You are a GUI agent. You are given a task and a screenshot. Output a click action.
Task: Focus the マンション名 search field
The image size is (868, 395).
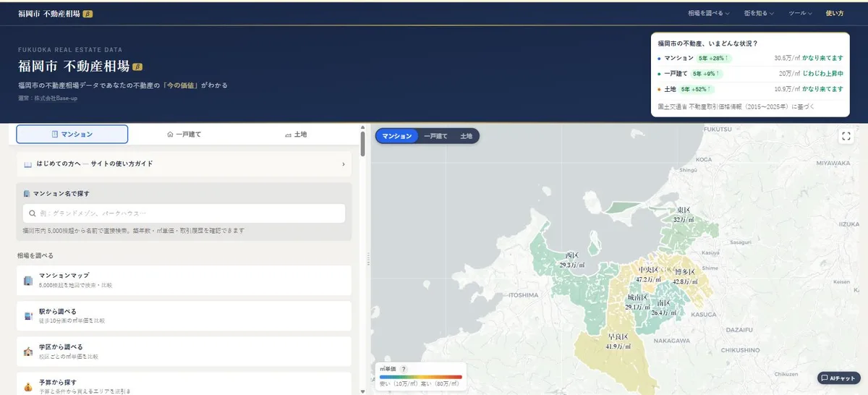(184, 213)
